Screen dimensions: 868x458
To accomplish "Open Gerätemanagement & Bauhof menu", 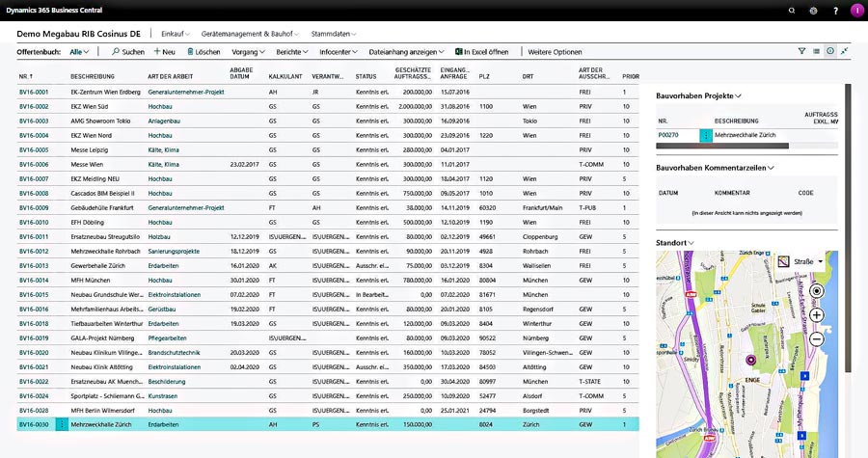I will point(250,34).
